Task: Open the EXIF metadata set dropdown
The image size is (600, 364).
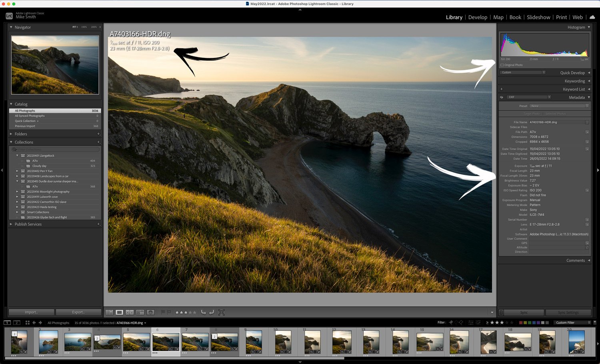Action: coord(529,97)
